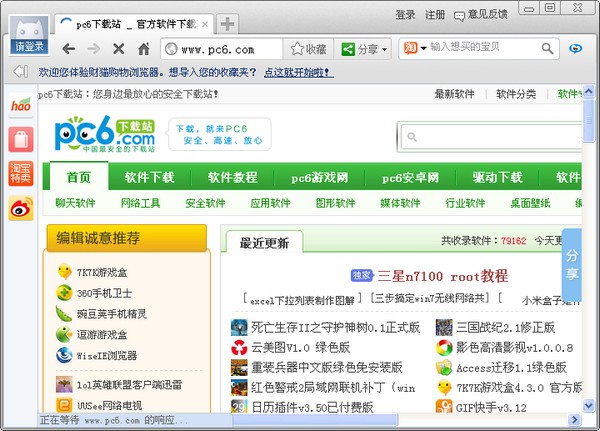The image size is (600, 431).
Task: Open 安全软件 category
Action: click(205, 203)
